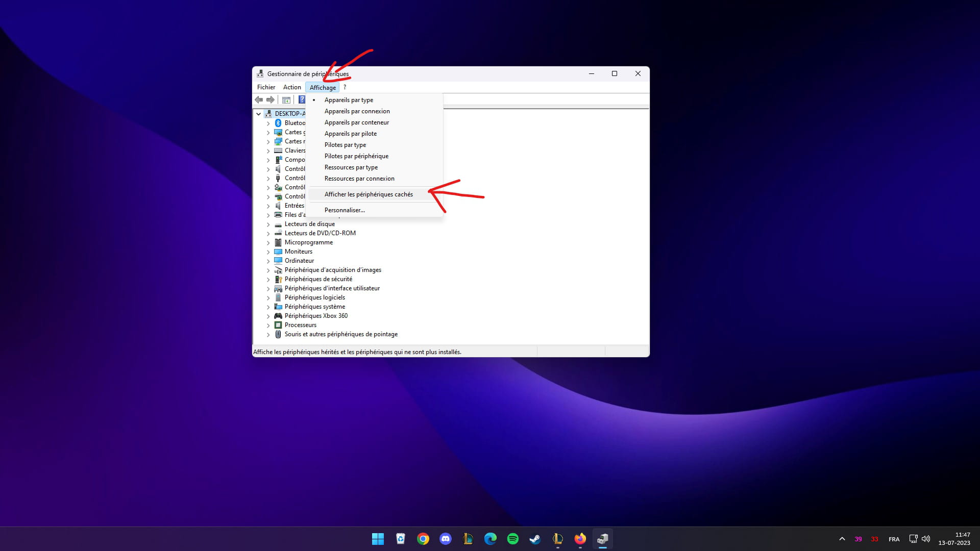The width and height of the screenshot is (980, 551).
Task: Open the Action menu
Action: (292, 87)
